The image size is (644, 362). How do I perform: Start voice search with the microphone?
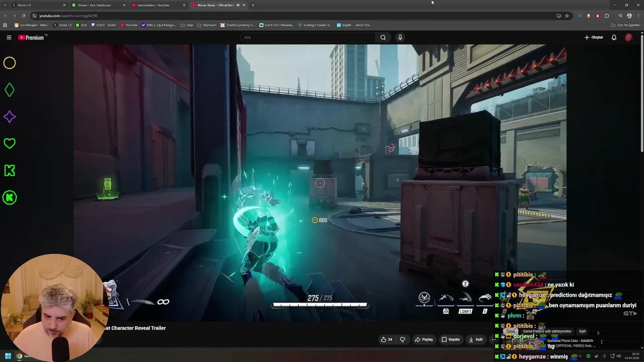400,37
